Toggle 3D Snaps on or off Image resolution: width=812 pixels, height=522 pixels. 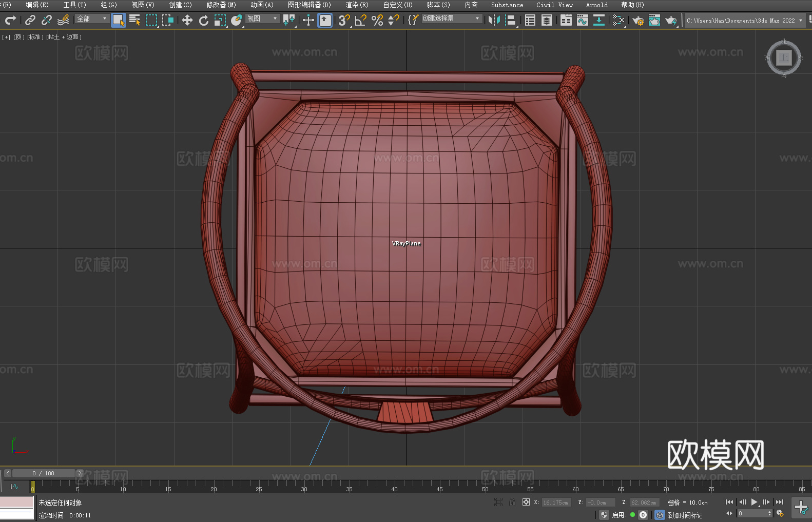point(344,20)
